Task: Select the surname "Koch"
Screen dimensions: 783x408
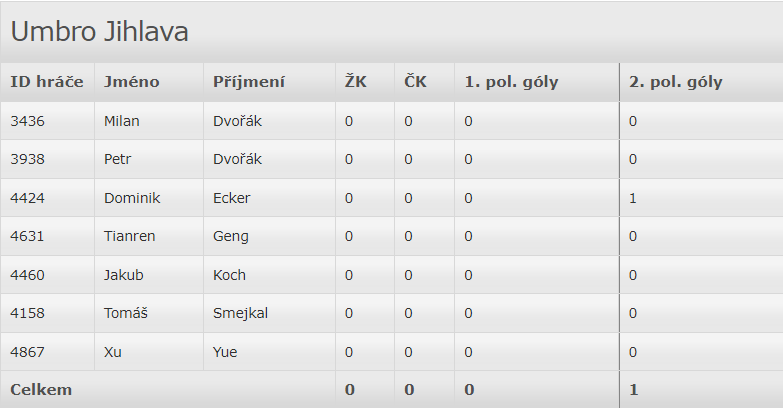Action: [x=230, y=275]
